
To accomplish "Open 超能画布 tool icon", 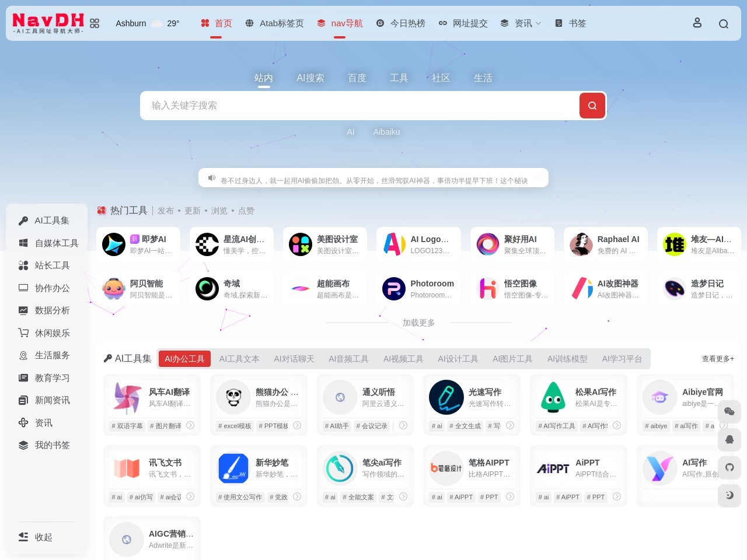I will (x=301, y=289).
